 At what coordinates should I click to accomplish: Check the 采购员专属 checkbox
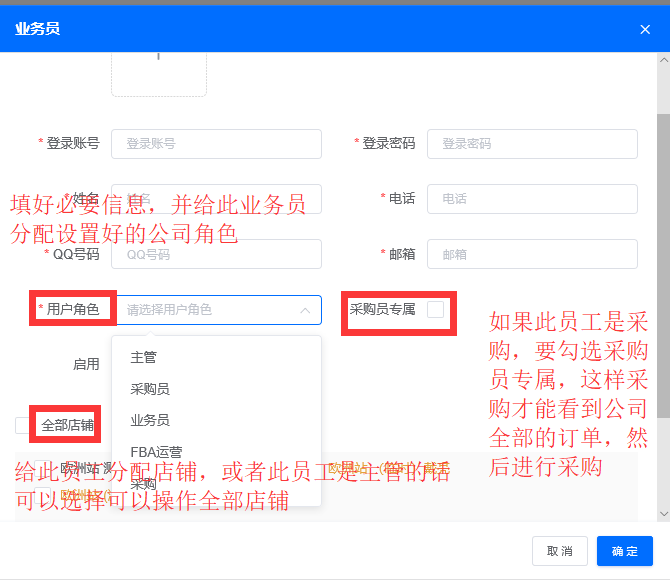pos(435,310)
